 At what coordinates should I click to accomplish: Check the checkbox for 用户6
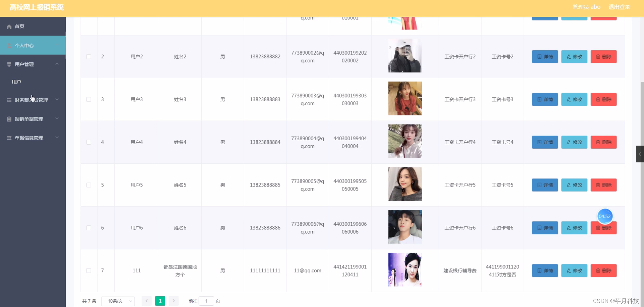[x=89, y=228]
